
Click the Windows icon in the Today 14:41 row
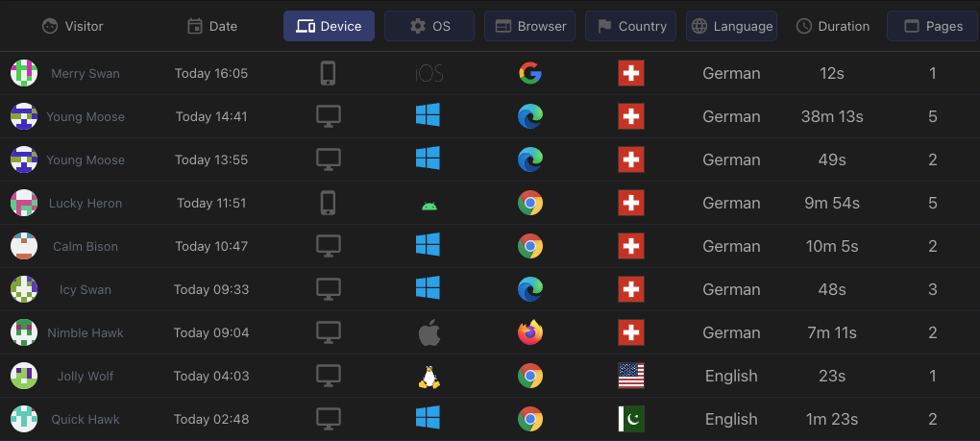429,115
